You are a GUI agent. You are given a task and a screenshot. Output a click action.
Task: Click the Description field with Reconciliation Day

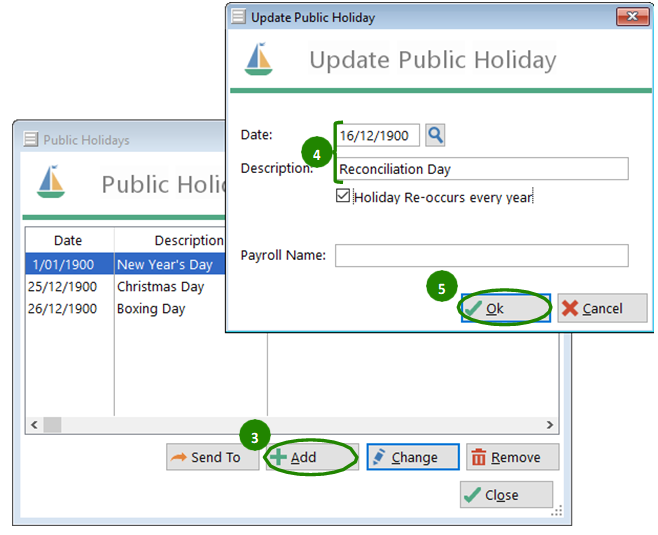tap(481, 169)
